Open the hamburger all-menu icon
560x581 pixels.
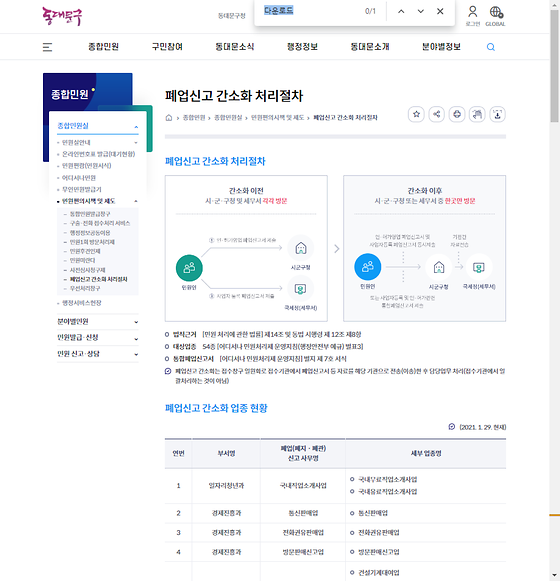click(x=47, y=47)
